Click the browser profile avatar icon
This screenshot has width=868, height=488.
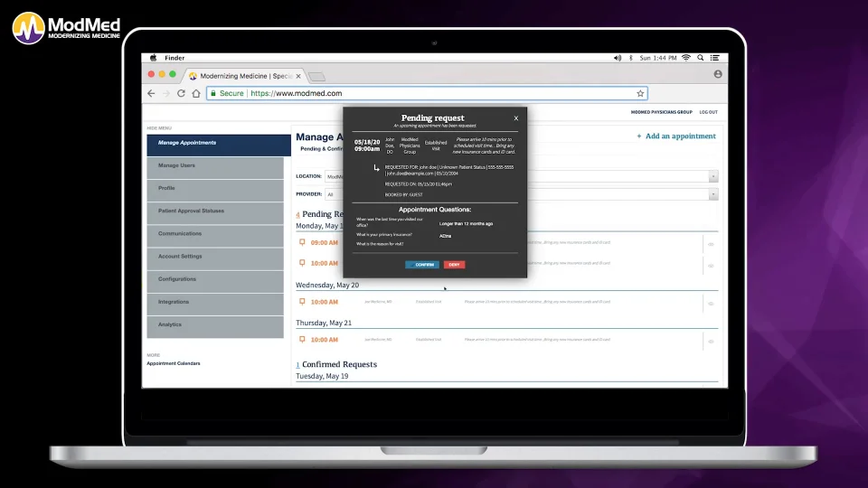point(718,73)
